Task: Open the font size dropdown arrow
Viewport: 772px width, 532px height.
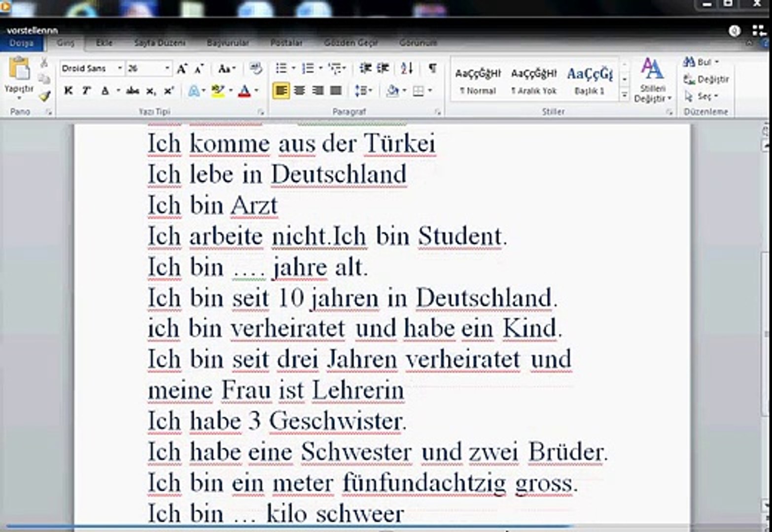Action: [x=167, y=68]
